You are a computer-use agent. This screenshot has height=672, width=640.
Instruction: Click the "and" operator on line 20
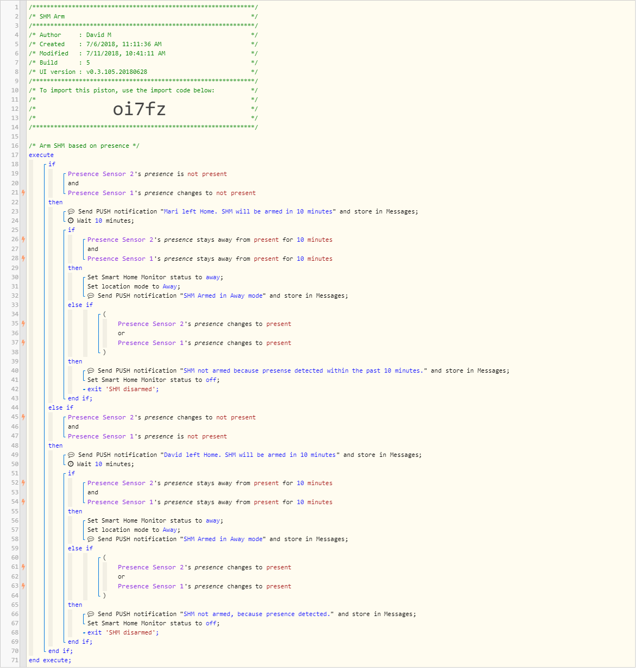tap(73, 184)
